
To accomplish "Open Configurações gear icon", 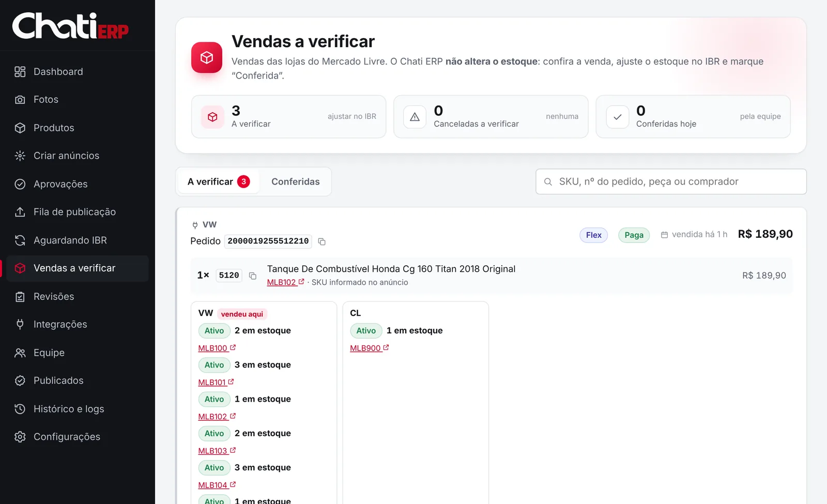I will coord(20,437).
